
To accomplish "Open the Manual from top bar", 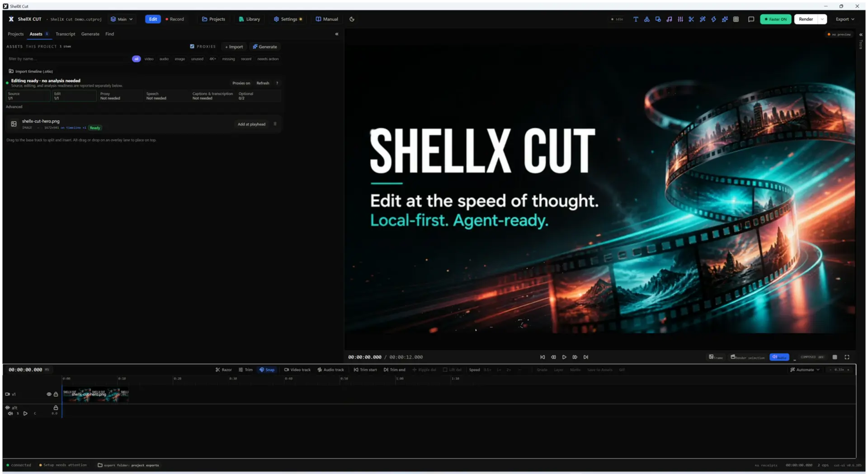I will 326,19.
